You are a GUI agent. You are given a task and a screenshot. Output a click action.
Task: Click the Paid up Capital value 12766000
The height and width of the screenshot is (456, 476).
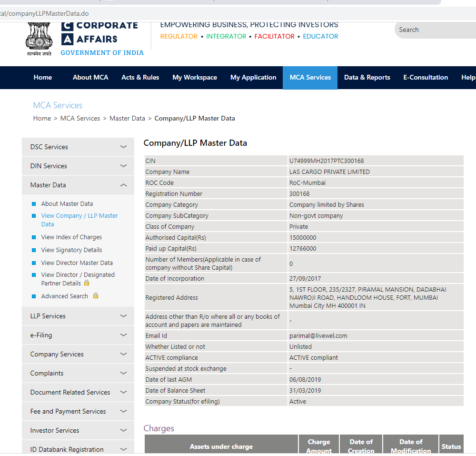tap(303, 249)
